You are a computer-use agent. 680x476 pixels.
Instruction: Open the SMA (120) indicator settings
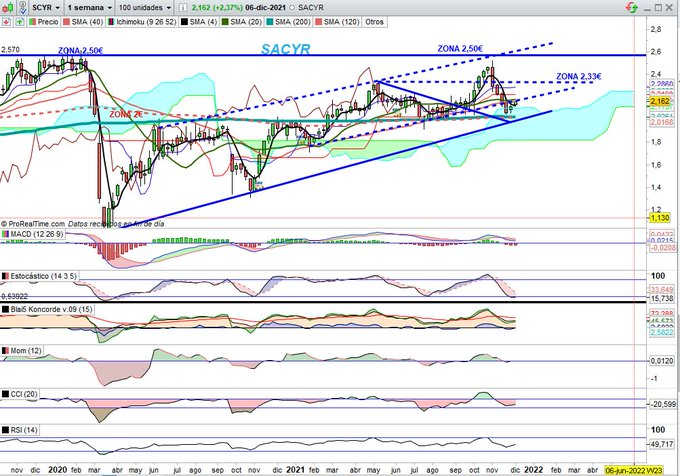point(337,22)
